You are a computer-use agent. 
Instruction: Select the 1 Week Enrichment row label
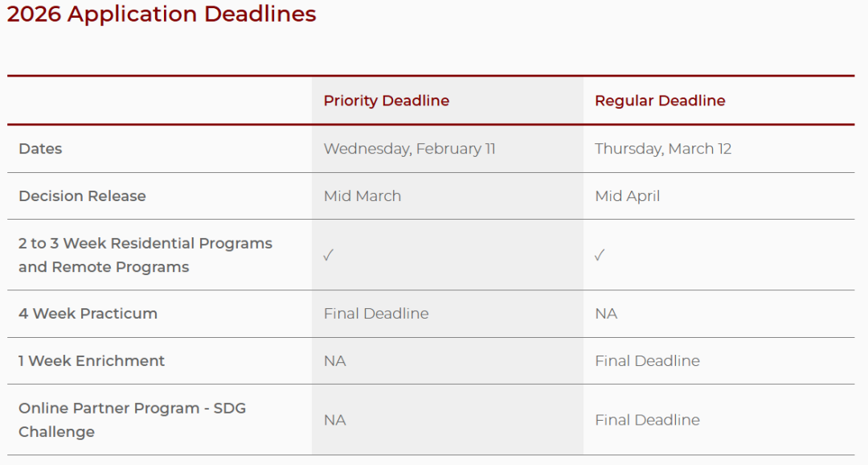92,361
